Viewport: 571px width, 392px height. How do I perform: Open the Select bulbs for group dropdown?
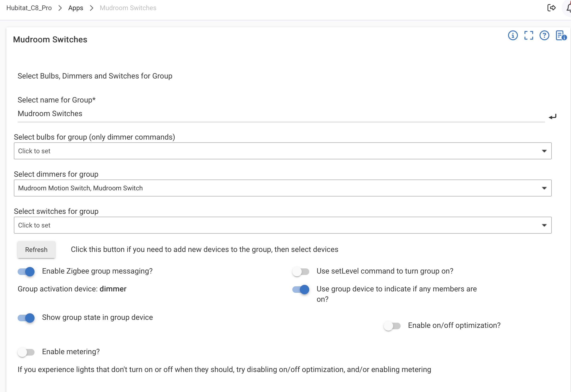click(282, 151)
